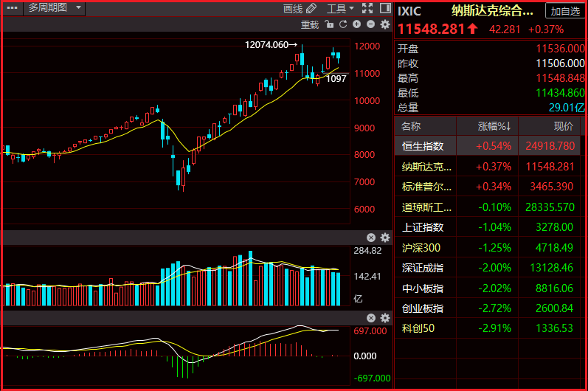Image resolution: width=588 pixels, height=391 pixels.
Task: Close the volume indicator panel
Action: tap(371, 238)
